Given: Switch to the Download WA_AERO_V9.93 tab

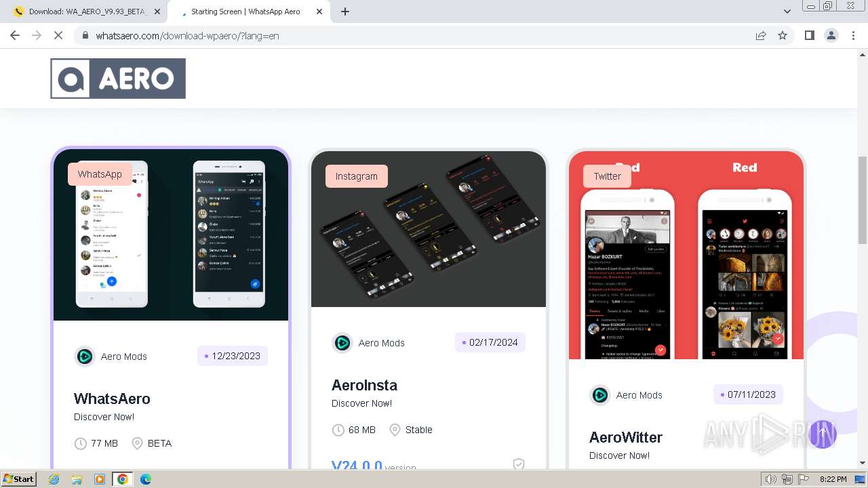Looking at the screenshot, I should 87,12.
